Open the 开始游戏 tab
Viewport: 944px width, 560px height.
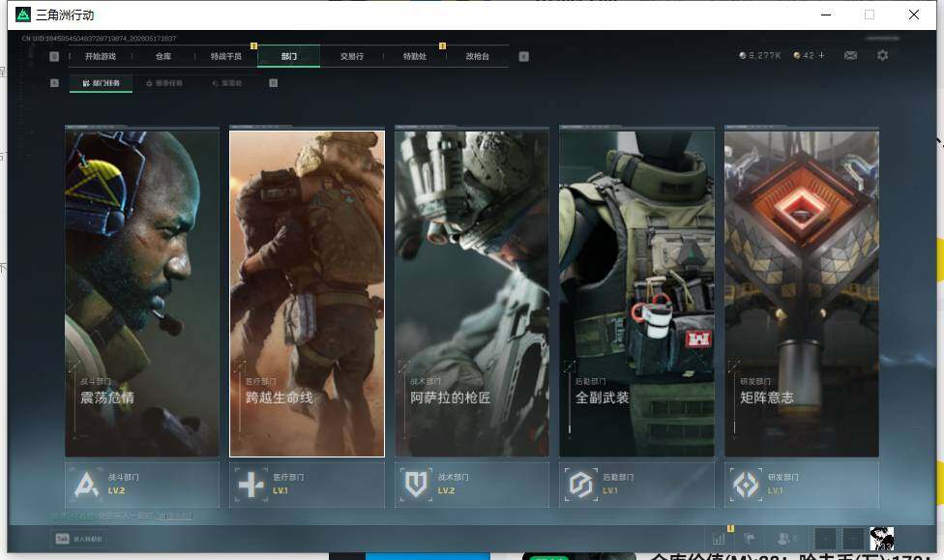point(101,57)
